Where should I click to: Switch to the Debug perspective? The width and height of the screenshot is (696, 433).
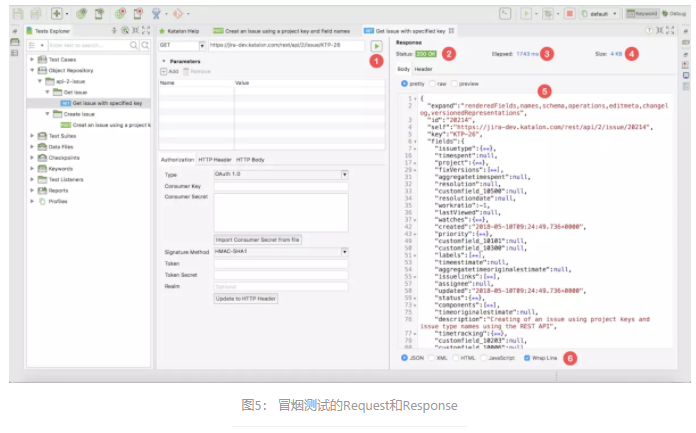pyautogui.click(x=673, y=14)
